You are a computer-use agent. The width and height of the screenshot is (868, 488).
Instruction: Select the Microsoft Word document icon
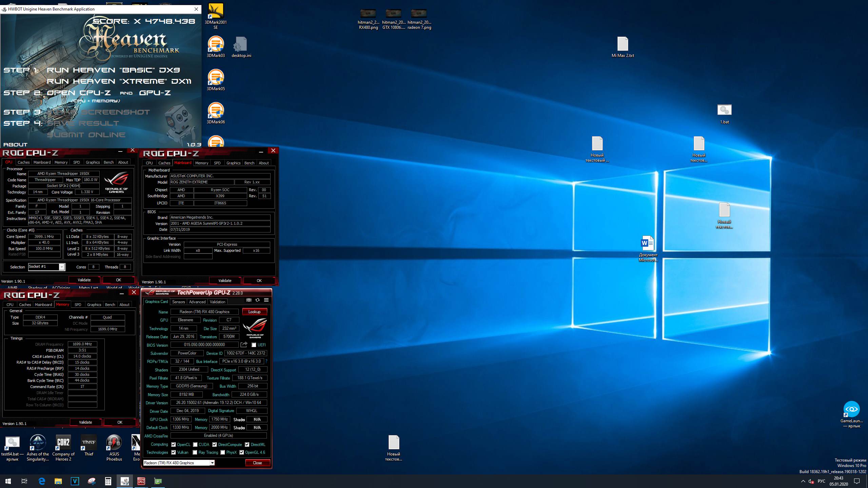(648, 249)
